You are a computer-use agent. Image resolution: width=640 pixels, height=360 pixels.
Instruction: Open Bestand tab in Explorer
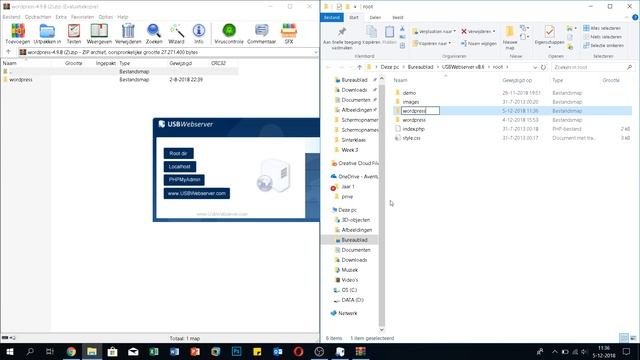coord(332,18)
